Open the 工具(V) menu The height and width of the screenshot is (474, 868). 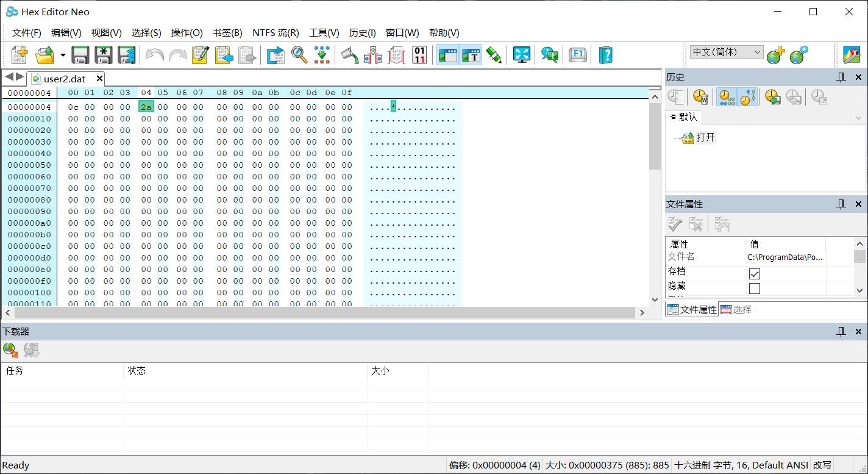(x=324, y=33)
